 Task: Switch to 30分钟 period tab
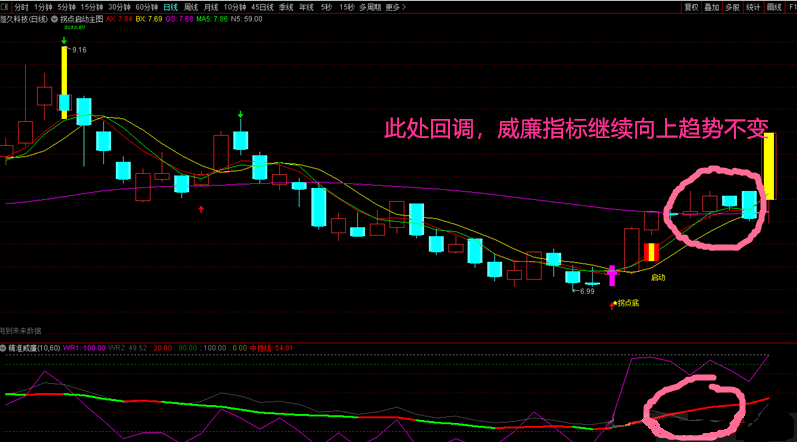coord(119,7)
